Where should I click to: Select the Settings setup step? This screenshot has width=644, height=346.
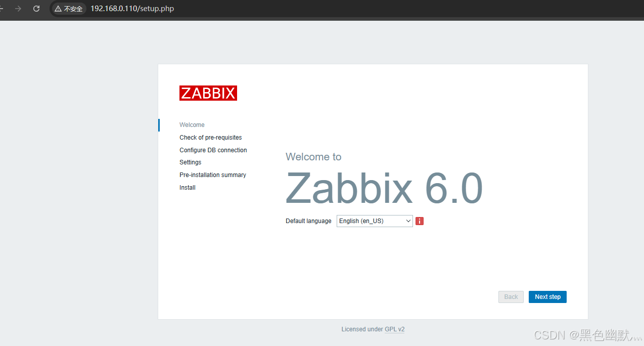(191, 162)
